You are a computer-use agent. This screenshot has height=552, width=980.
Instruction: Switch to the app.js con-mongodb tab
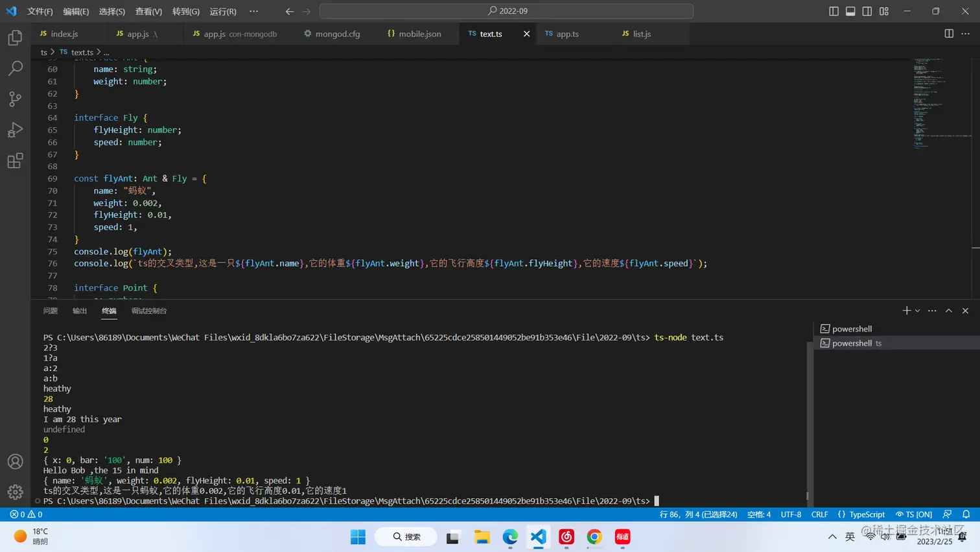tap(240, 34)
